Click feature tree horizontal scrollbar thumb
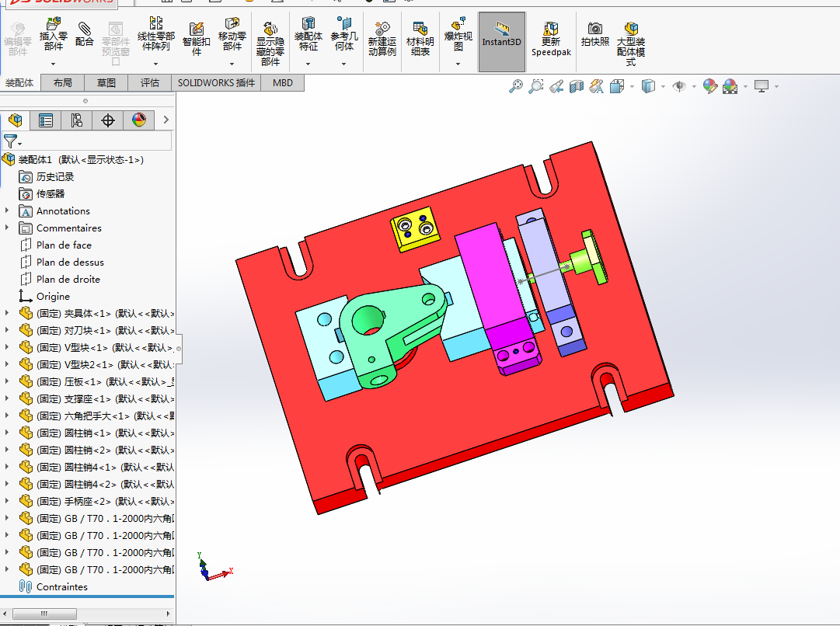 tap(44, 614)
